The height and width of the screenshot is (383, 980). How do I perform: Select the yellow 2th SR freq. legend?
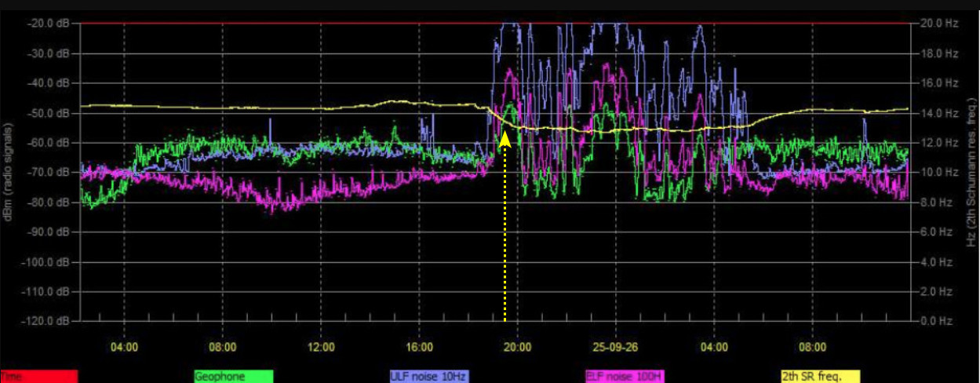coord(820,377)
